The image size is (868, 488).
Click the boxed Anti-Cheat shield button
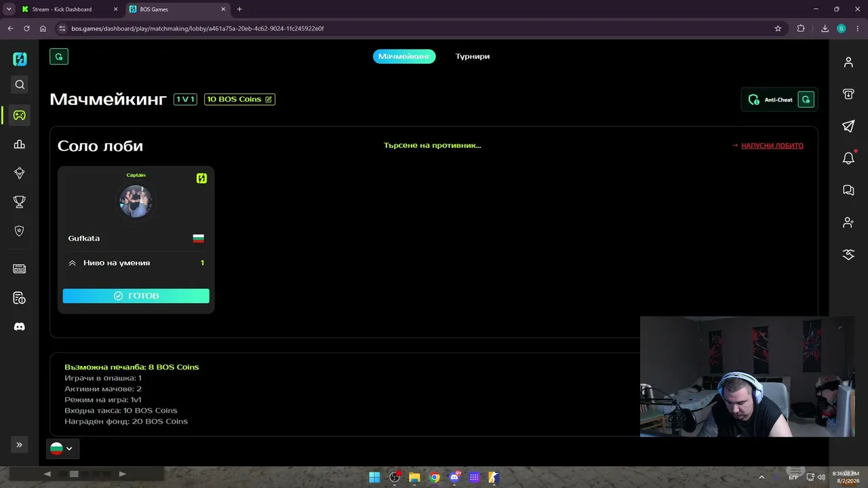tap(806, 100)
